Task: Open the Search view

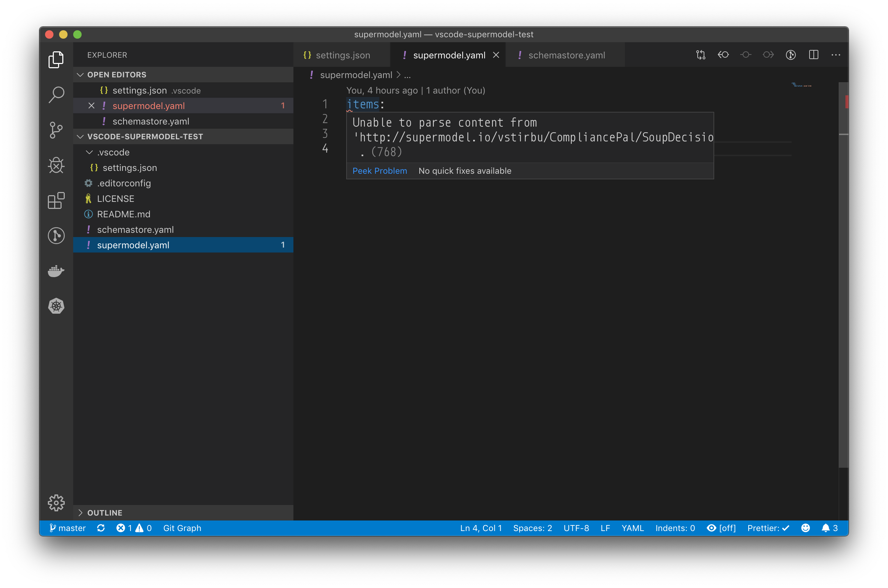Action: tap(56, 95)
